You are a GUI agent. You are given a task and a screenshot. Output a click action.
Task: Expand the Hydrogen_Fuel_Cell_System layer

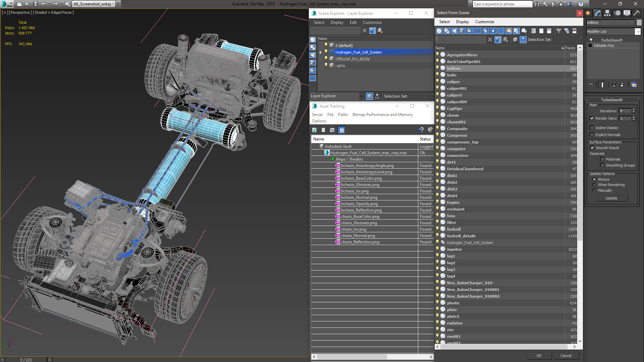coord(321,52)
